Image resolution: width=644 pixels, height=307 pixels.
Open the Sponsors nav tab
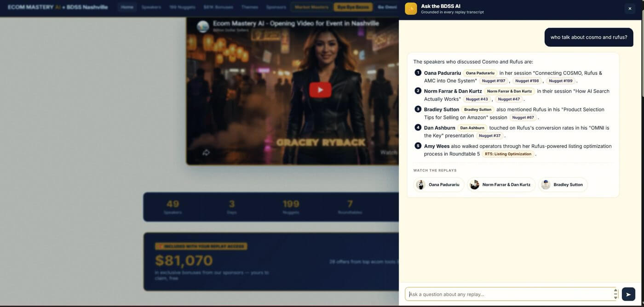point(276,7)
